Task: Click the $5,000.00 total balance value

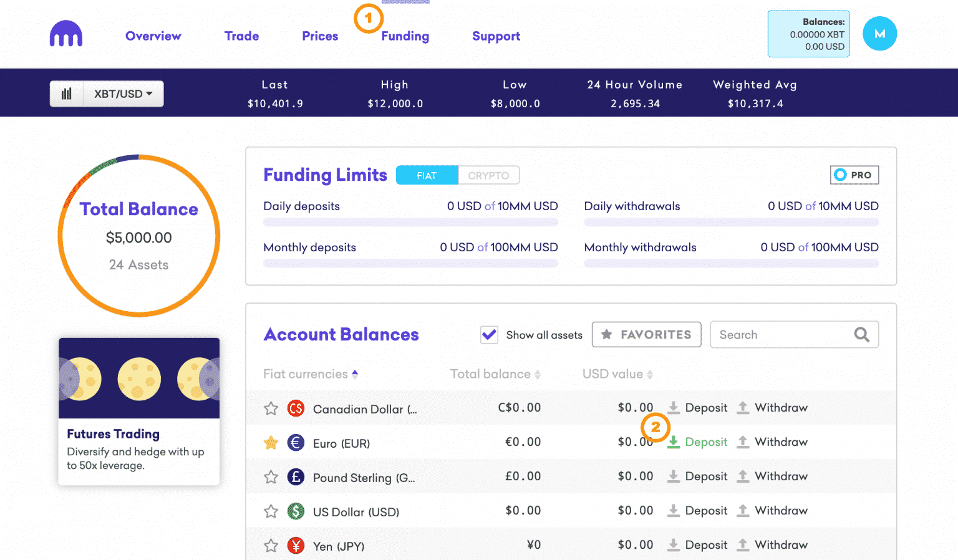Action: [139, 238]
